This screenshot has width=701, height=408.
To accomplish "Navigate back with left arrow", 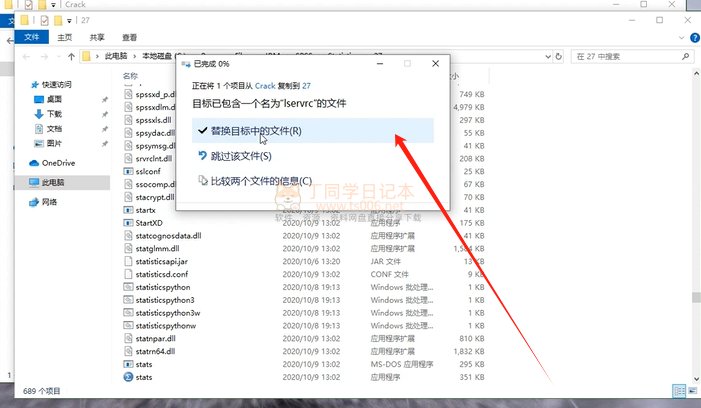I will coord(26,56).
